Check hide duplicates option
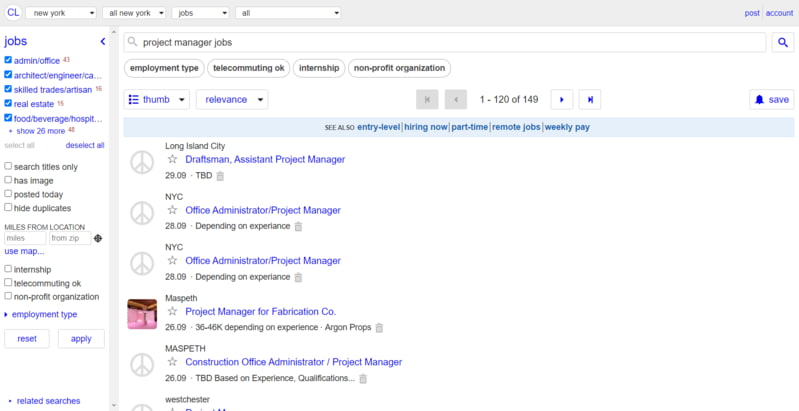Viewport: 799px width, 411px height. click(8, 207)
